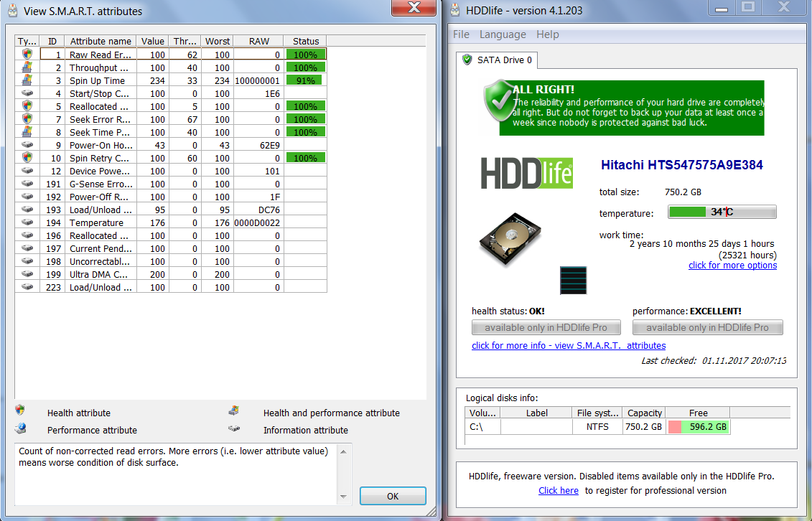Click the type icon beside Spin Up Time

point(27,80)
